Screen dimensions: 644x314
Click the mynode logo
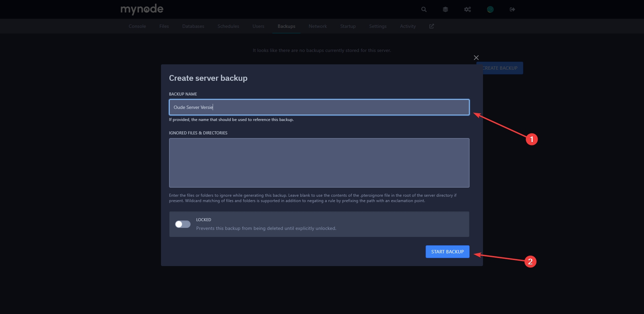(142, 9)
